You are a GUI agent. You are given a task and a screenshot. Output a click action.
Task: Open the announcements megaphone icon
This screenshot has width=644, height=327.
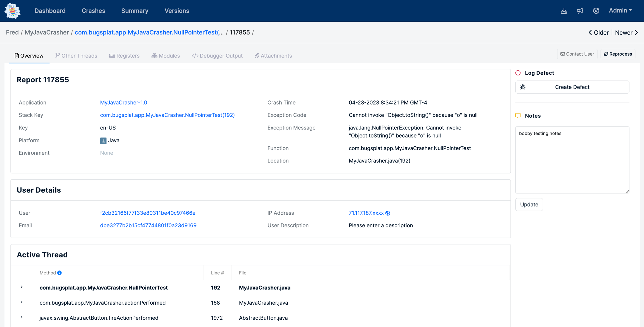tap(580, 11)
